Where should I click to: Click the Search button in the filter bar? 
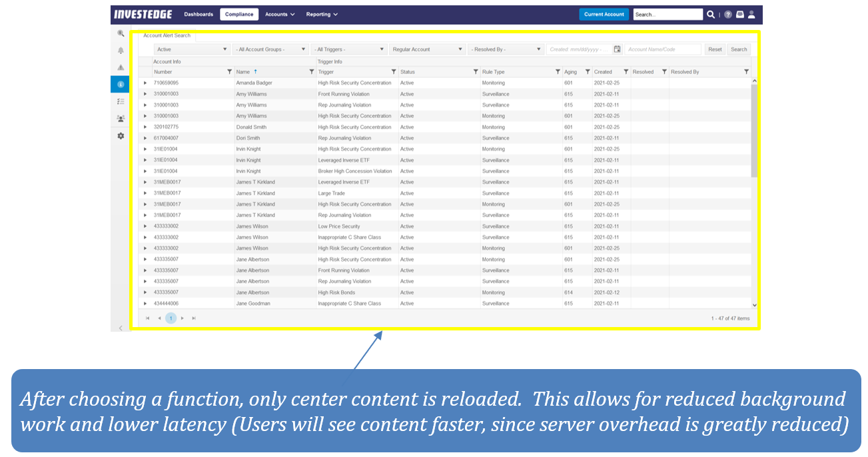tap(739, 49)
